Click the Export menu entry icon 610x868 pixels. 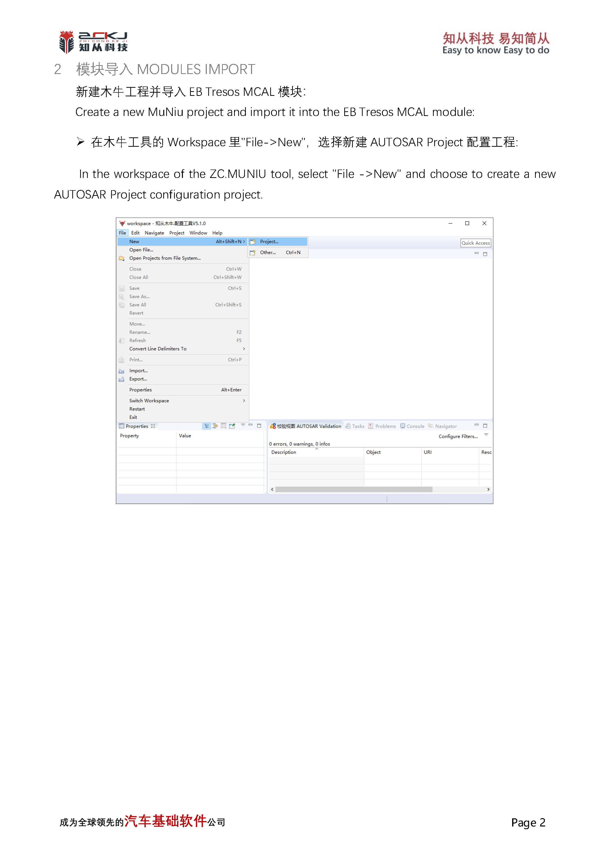click(121, 379)
